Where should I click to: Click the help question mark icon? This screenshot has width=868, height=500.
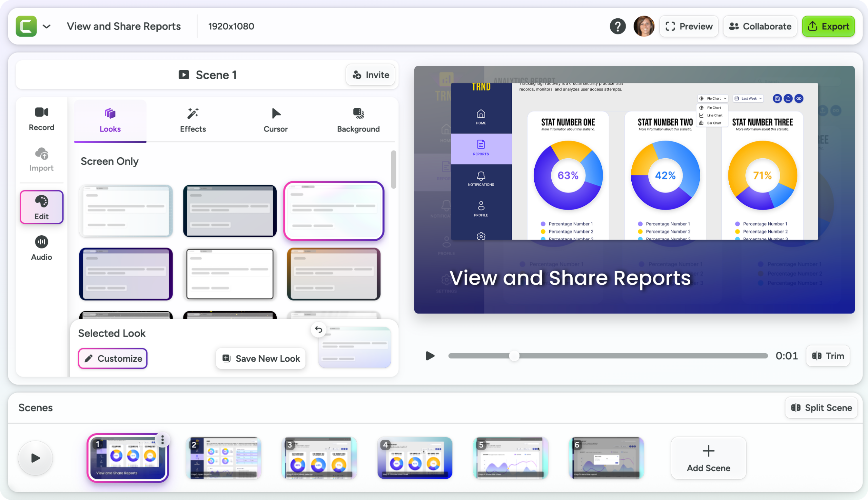pos(617,26)
